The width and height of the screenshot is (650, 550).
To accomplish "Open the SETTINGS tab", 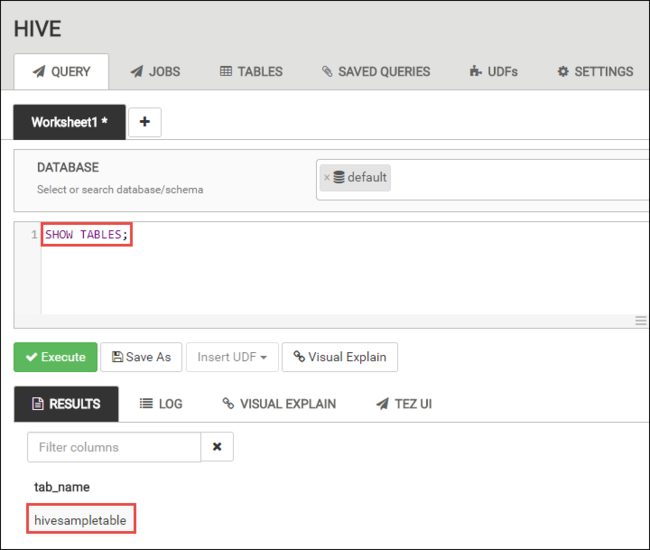I will pyautogui.click(x=595, y=72).
